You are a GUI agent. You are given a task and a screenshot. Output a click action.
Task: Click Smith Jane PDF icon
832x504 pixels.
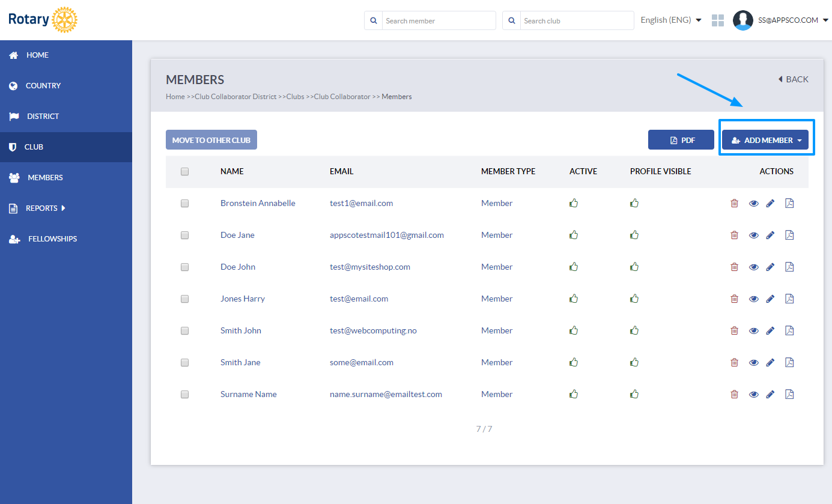pos(790,362)
